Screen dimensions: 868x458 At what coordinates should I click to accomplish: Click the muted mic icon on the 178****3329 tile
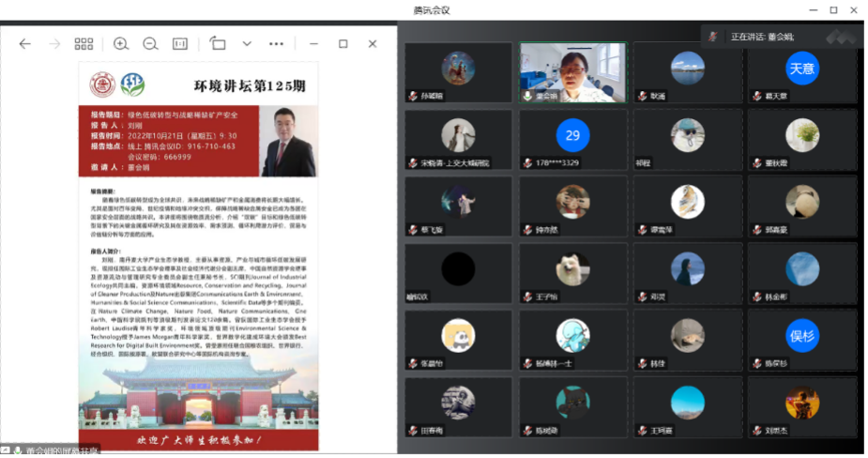(528, 162)
